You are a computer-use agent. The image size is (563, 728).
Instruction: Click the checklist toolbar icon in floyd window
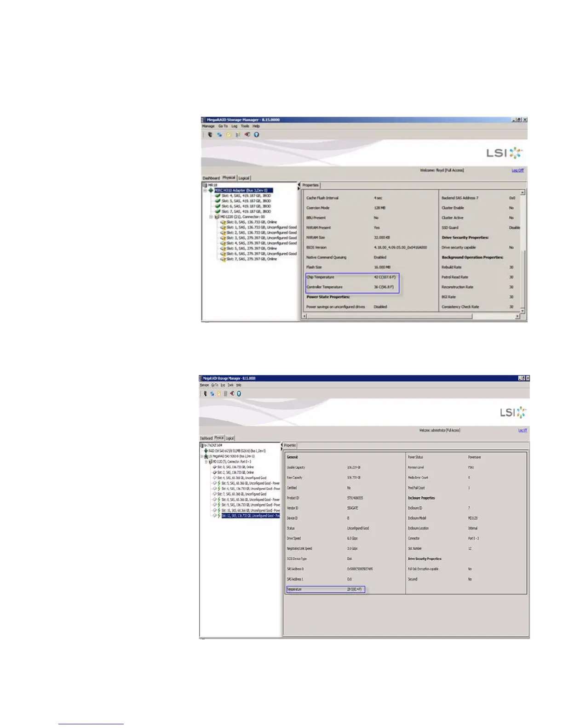[x=238, y=135]
